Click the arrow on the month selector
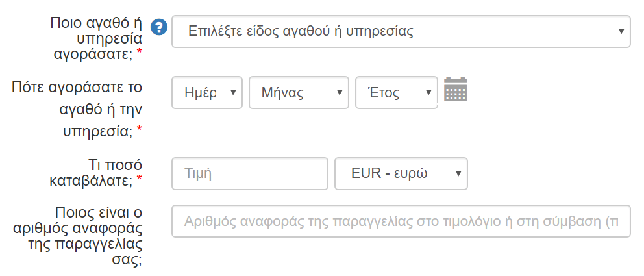The width and height of the screenshot is (644, 276). (340, 92)
